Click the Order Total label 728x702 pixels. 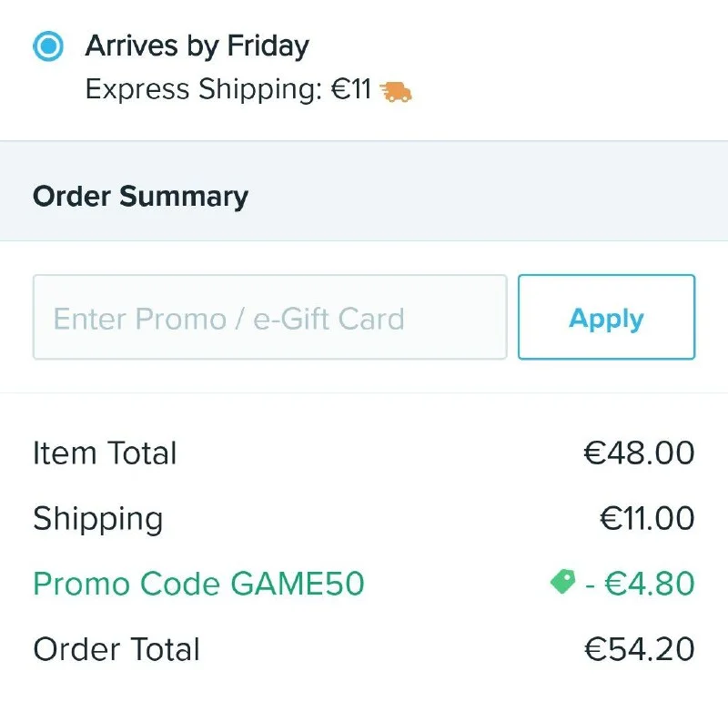click(x=116, y=649)
